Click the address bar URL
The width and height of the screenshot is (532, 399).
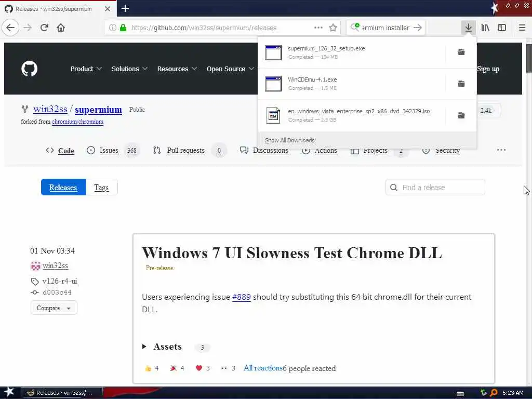[204, 28]
